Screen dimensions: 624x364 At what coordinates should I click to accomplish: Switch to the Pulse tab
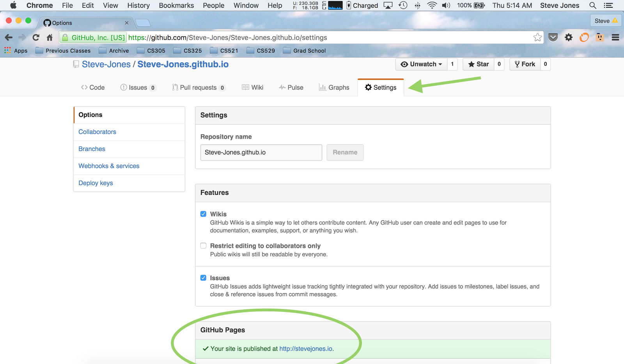[x=291, y=87]
